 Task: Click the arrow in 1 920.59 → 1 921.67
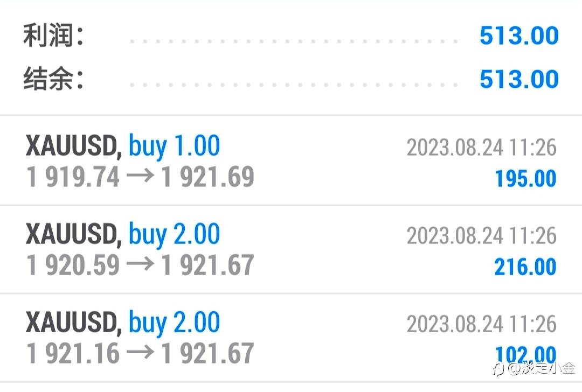[x=140, y=264]
